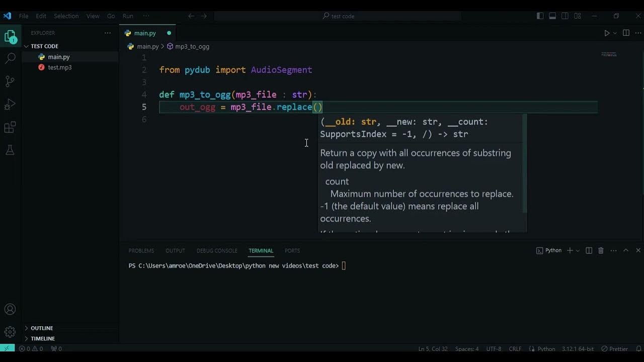Image resolution: width=644 pixels, height=362 pixels.
Task: Split the editor to the right
Action: [626, 33]
